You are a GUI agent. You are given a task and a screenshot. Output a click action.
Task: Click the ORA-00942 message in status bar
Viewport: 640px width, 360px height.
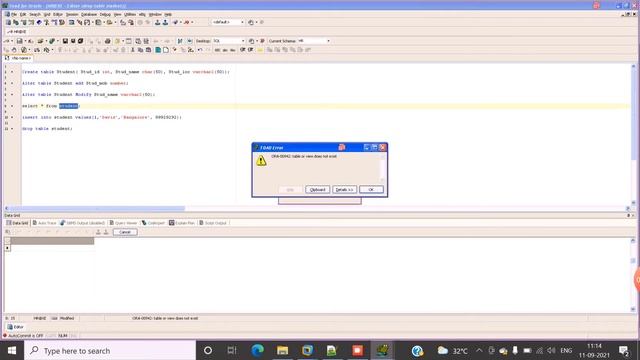[165, 318]
